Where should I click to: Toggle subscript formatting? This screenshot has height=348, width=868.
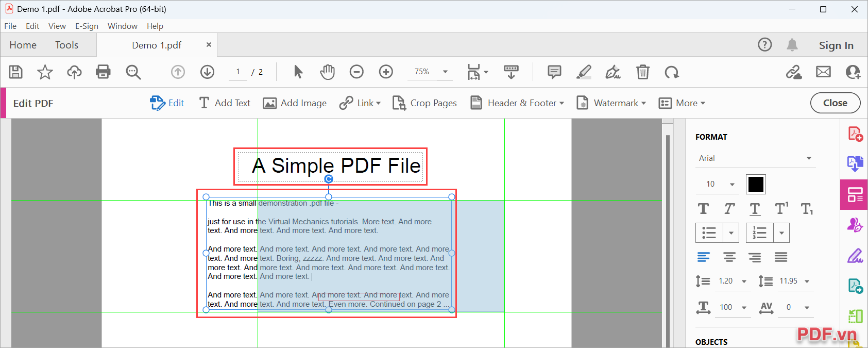(807, 209)
